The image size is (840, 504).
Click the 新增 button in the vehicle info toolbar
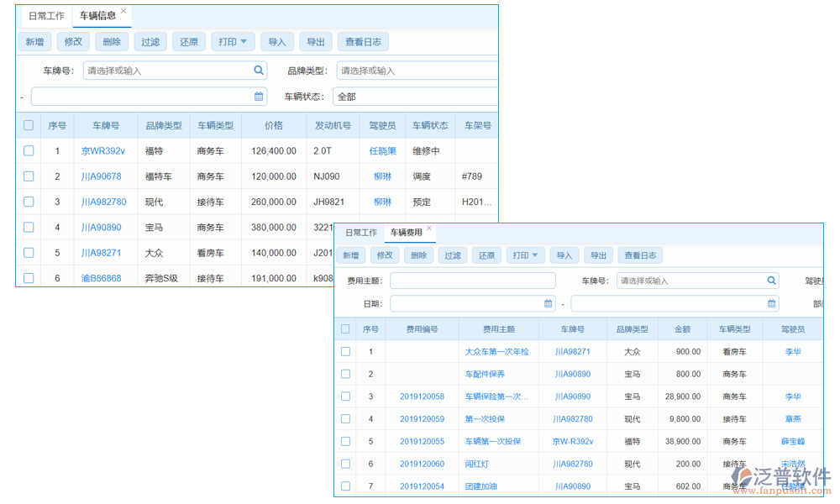[34, 40]
